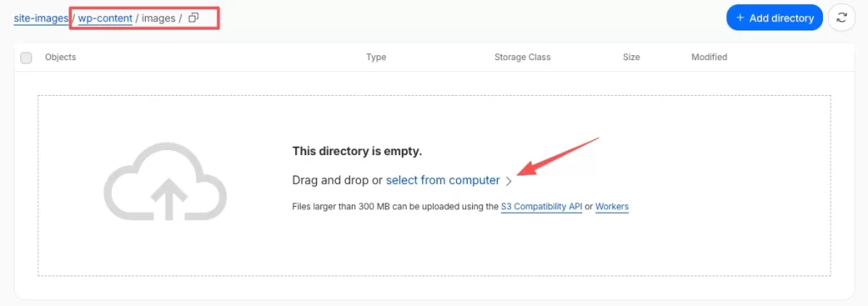868x306 pixels.
Task: Click inside the dashed upload drop zone
Action: tap(434, 249)
